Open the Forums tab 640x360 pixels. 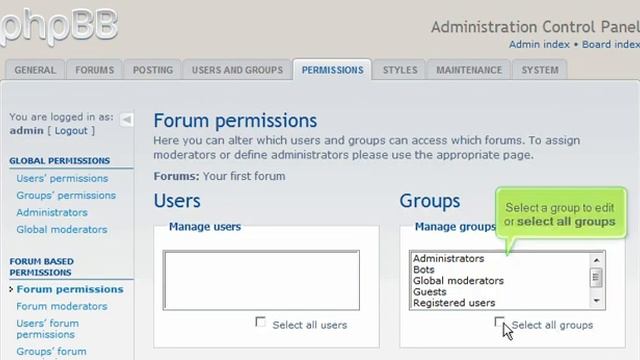coord(95,70)
